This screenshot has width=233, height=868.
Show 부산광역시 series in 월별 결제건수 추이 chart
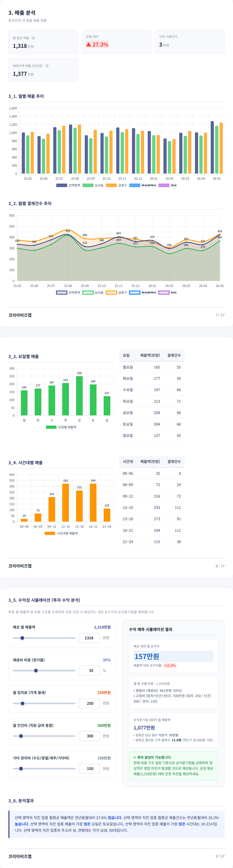[143, 292]
